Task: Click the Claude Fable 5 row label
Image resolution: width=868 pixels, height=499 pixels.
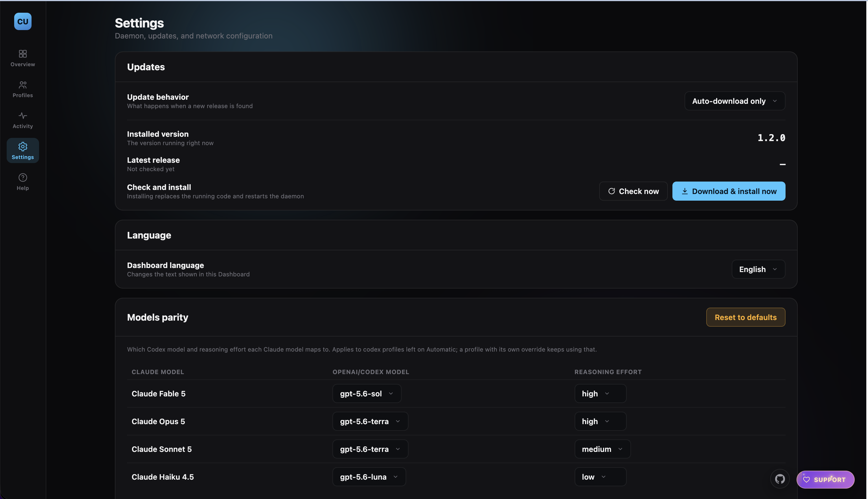Action: click(159, 393)
